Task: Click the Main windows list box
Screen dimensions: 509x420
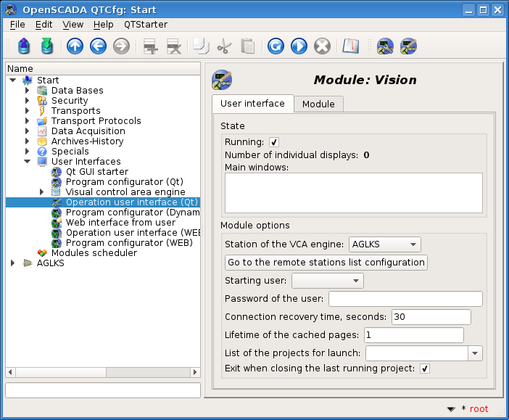Action: point(354,193)
